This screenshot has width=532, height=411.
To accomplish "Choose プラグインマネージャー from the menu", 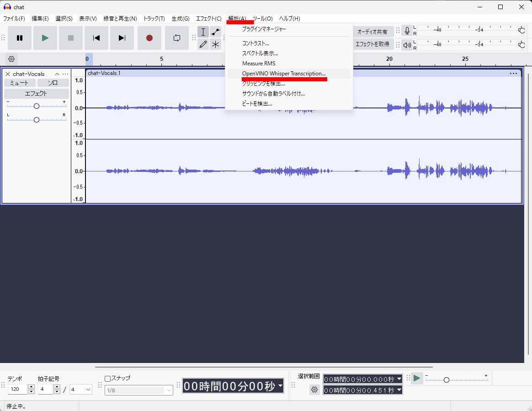I will (x=289, y=29).
